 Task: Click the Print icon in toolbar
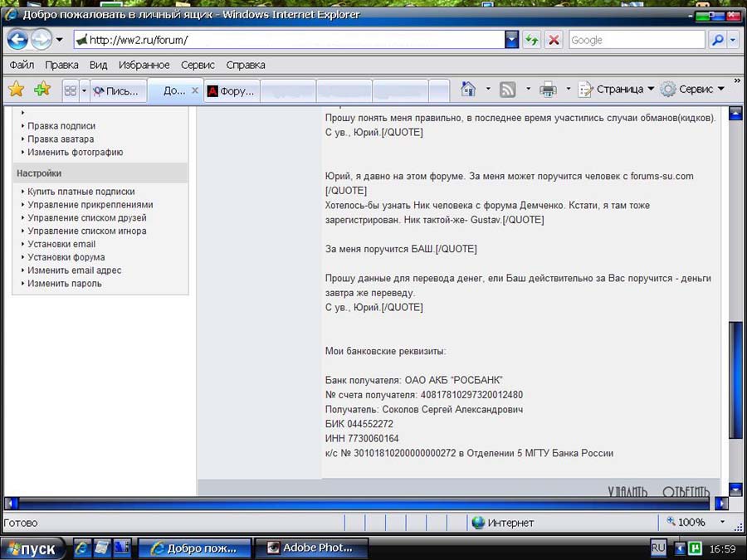[548, 90]
